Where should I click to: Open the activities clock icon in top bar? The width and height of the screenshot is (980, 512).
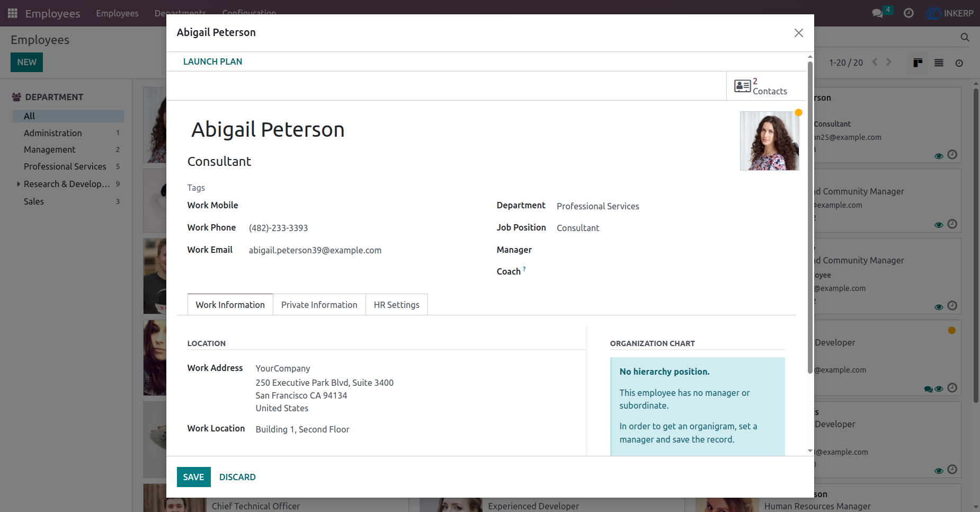[908, 13]
